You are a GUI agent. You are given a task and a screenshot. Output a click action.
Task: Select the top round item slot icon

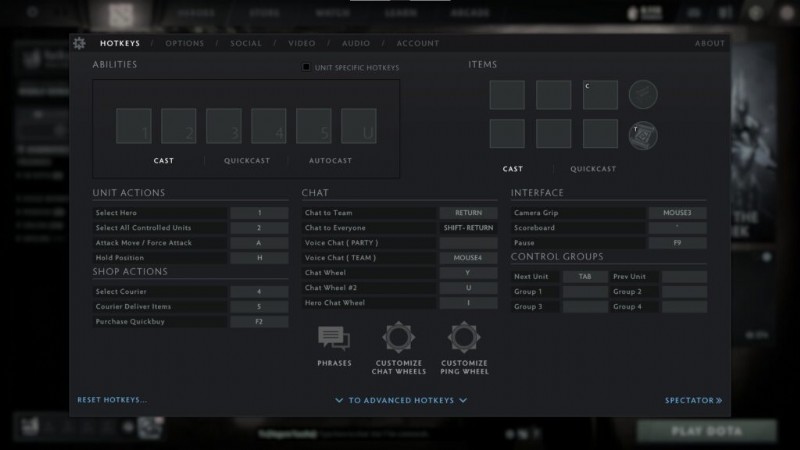click(x=642, y=95)
